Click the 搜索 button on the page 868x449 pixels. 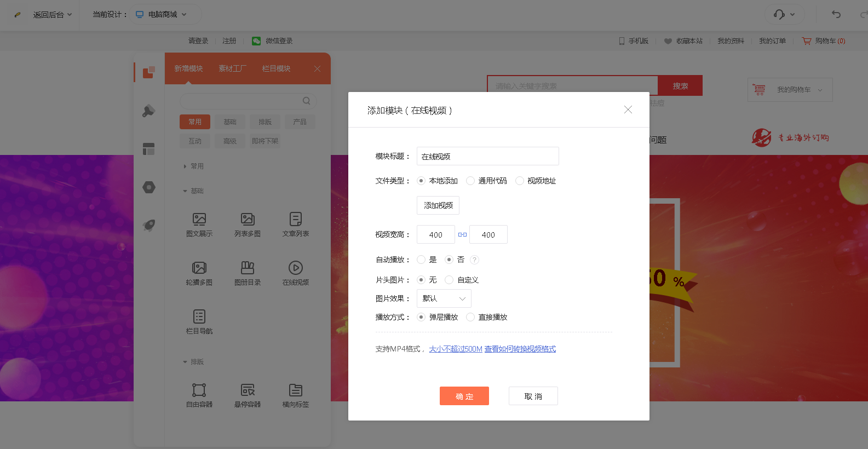click(680, 85)
